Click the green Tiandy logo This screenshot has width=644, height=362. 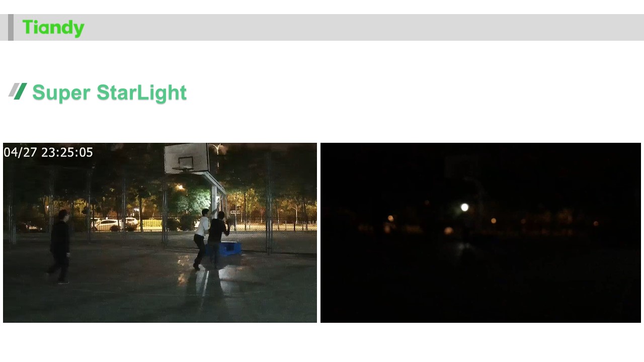53,28
